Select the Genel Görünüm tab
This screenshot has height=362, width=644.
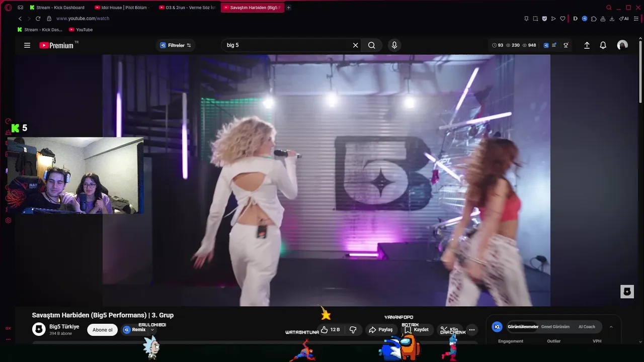tap(555, 327)
